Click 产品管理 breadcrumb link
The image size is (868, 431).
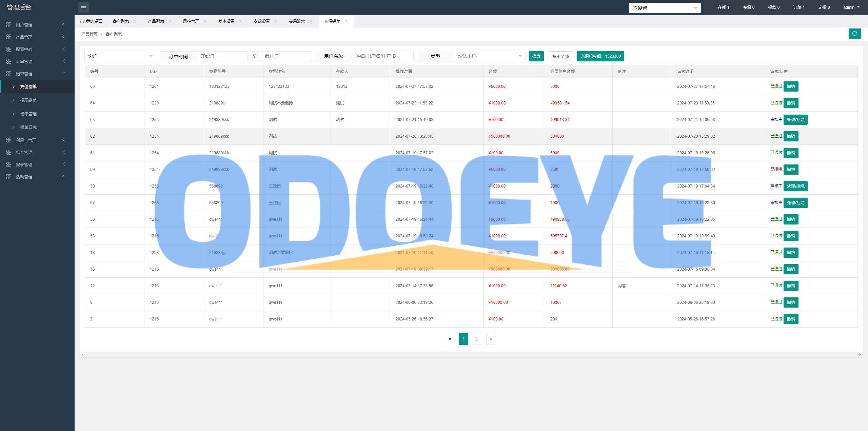89,34
